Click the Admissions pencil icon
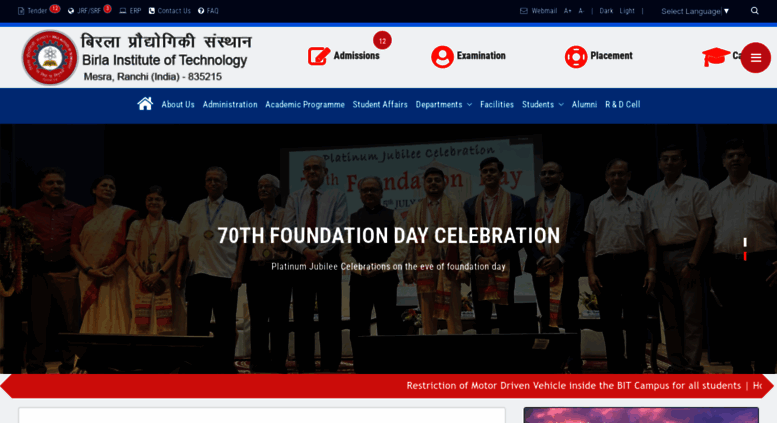The image size is (777, 423). (x=319, y=56)
